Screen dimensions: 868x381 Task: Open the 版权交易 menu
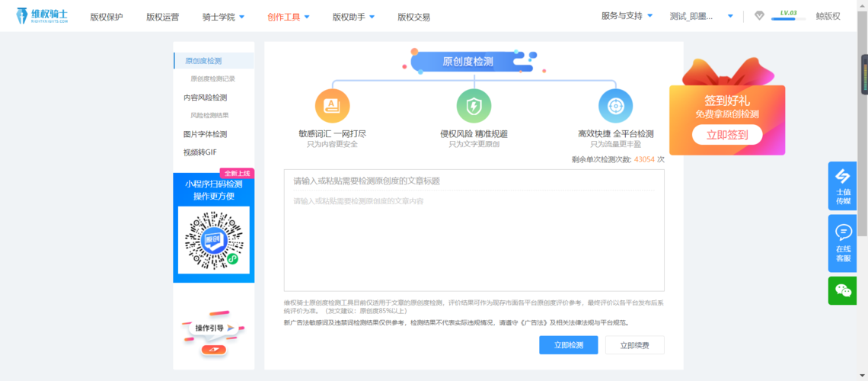click(413, 17)
